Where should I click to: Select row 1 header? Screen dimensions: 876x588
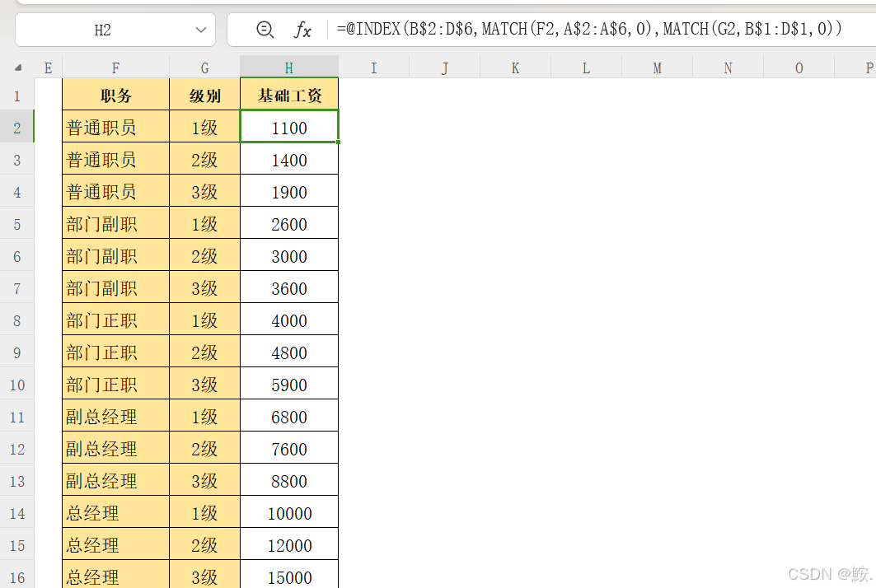point(16,95)
